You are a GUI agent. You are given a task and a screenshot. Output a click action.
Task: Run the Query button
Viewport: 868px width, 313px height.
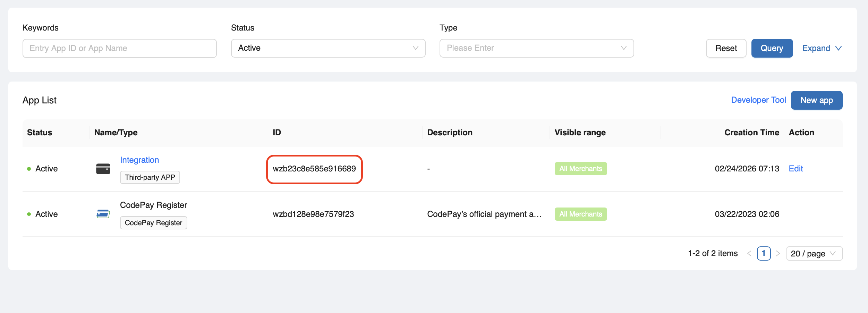click(772, 48)
